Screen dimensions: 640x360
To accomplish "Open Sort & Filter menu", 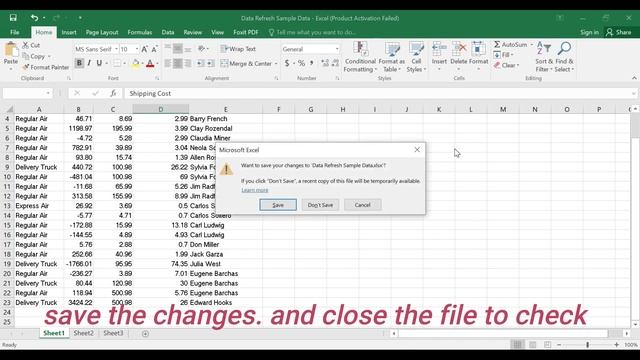I will pos(544,57).
